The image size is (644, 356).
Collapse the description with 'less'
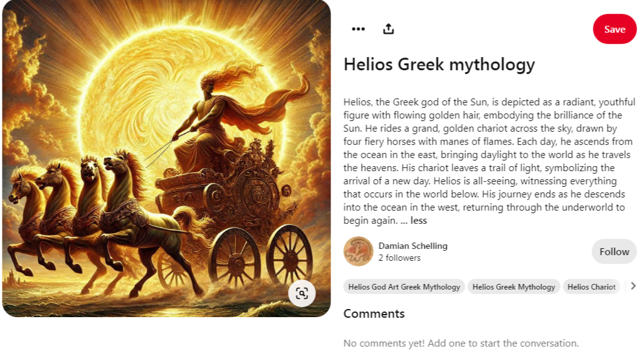(418, 221)
